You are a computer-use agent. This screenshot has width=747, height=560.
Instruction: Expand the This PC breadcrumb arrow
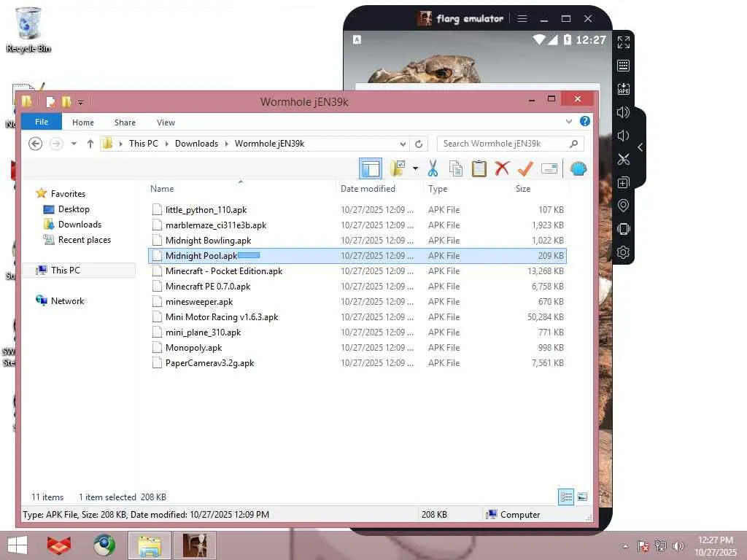pyautogui.click(x=166, y=144)
